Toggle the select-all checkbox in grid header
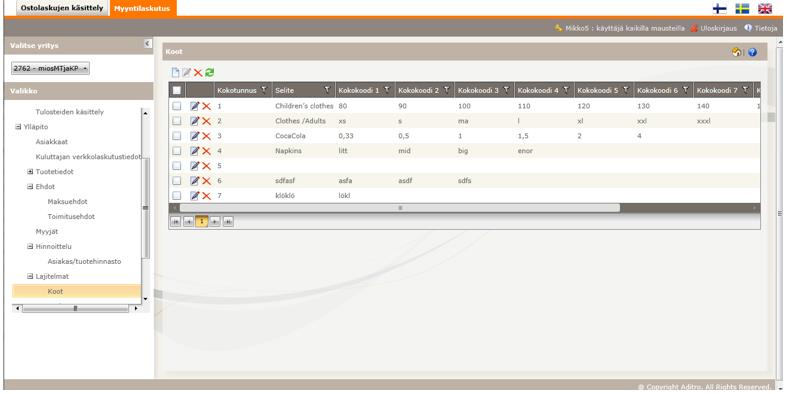The height and width of the screenshot is (394, 788). click(x=176, y=90)
